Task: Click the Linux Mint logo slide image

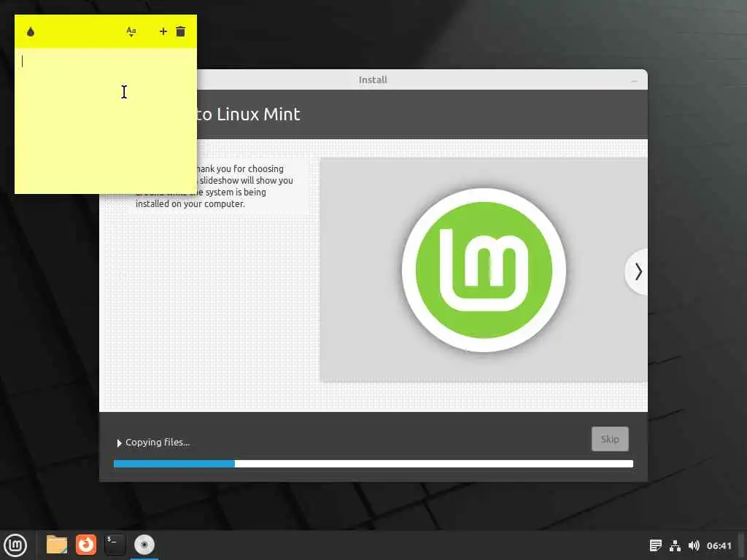Action: pos(484,270)
